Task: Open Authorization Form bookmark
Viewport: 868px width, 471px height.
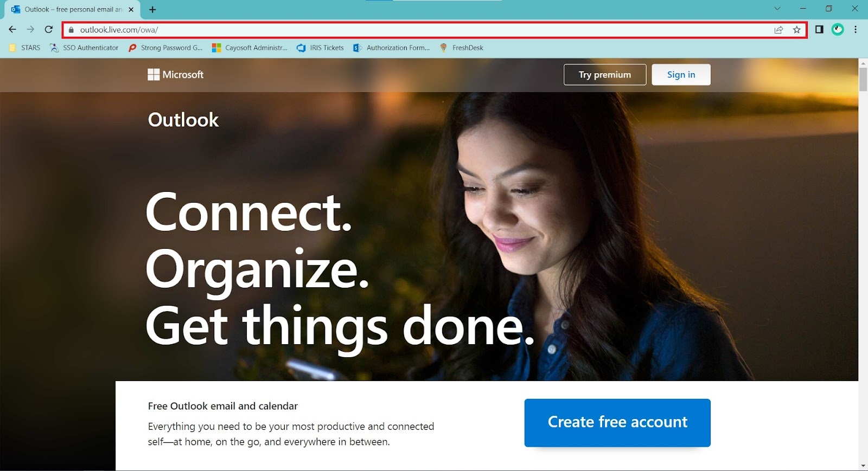Action: pos(391,48)
